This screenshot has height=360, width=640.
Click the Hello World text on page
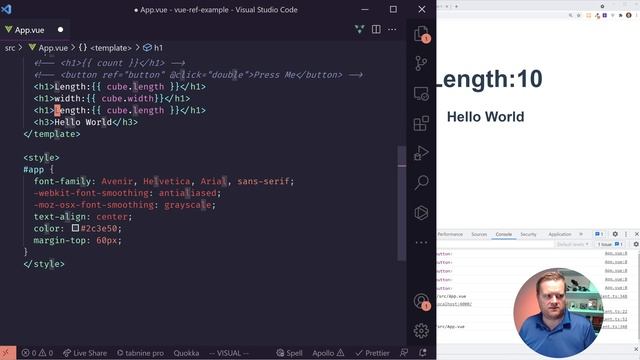coord(486,117)
